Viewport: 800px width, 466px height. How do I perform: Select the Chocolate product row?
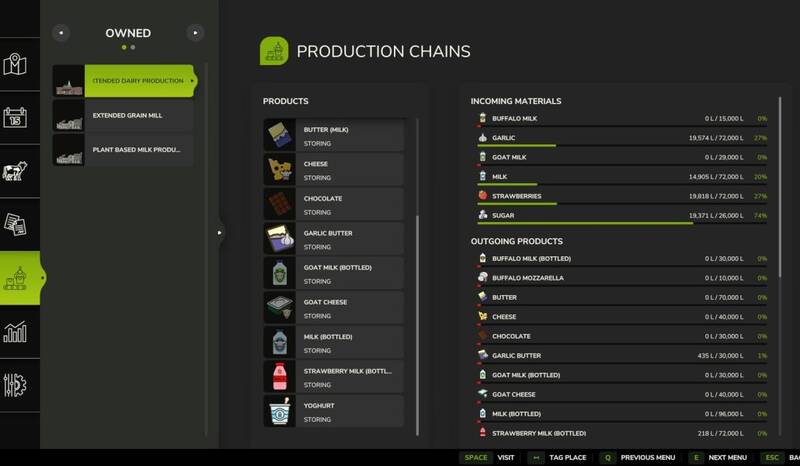click(334, 204)
